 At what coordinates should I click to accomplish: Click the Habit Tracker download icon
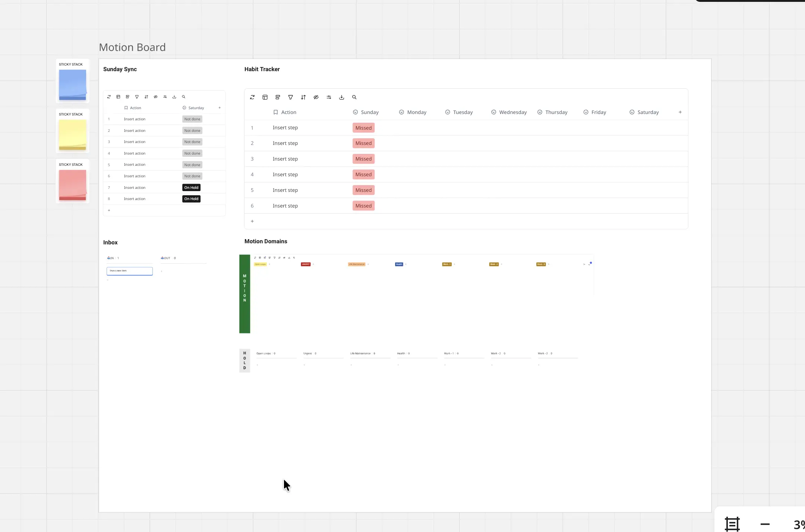341,97
